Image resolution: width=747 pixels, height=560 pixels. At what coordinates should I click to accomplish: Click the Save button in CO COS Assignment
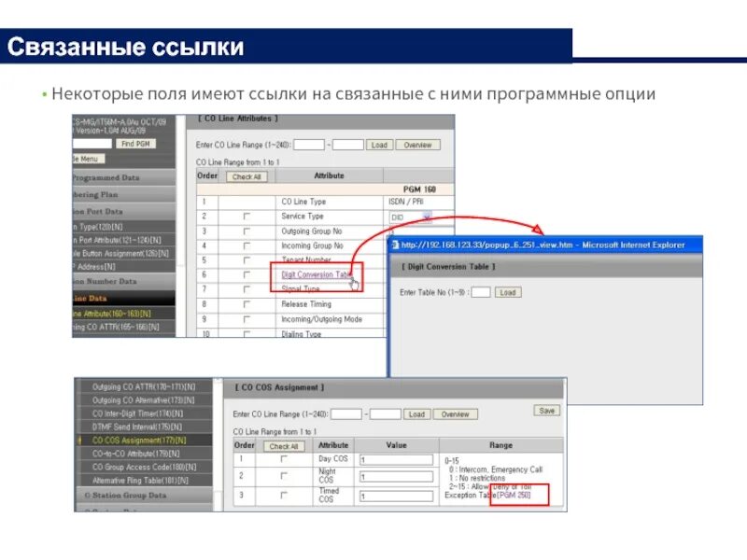(546, 411)
